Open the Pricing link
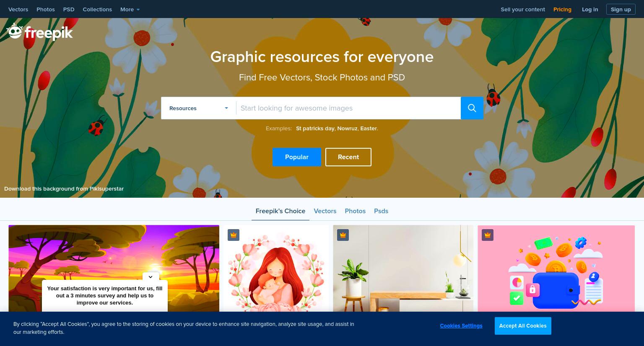 click(562, 9)
